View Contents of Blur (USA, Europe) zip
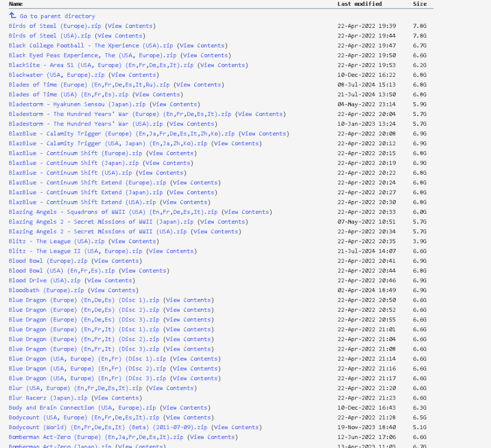The image size is (491, 448). pyautogui.click(x=171, y=388)
